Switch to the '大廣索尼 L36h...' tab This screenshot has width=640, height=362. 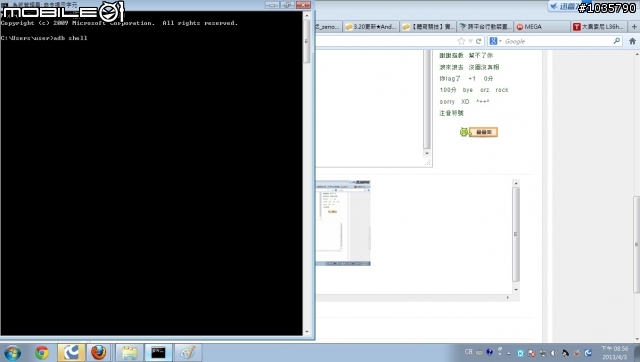[599, 27]
